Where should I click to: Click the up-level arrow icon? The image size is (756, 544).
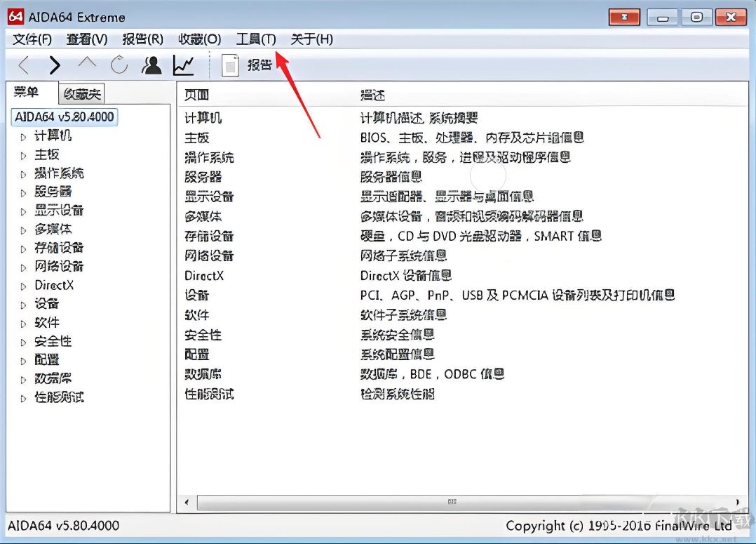[x=86, y=65]
